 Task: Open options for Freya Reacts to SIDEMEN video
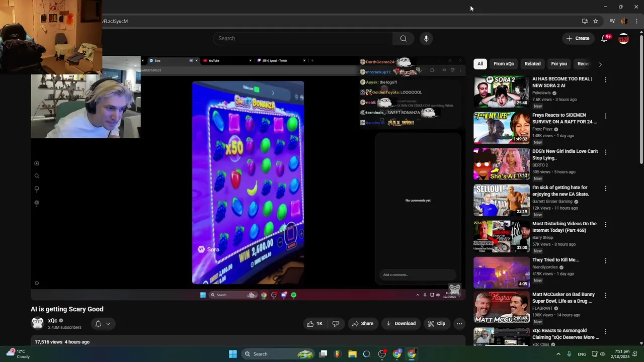(606, 116)
